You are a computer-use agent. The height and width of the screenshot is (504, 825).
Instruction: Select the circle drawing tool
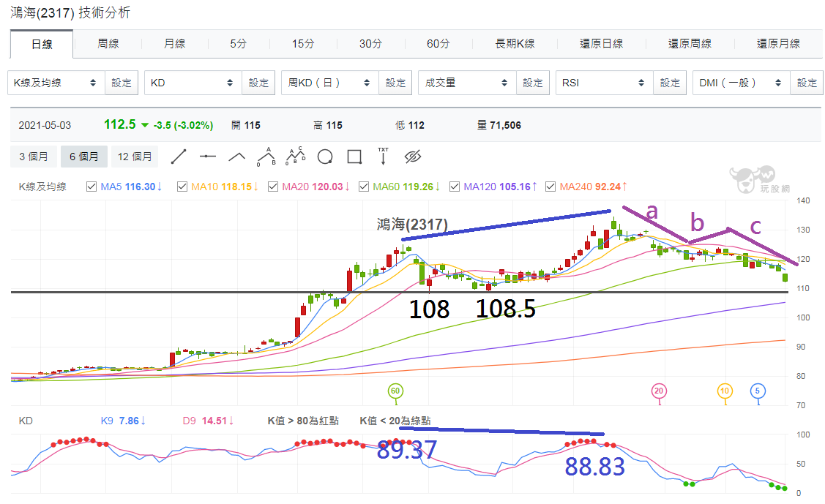click(325, 157)
